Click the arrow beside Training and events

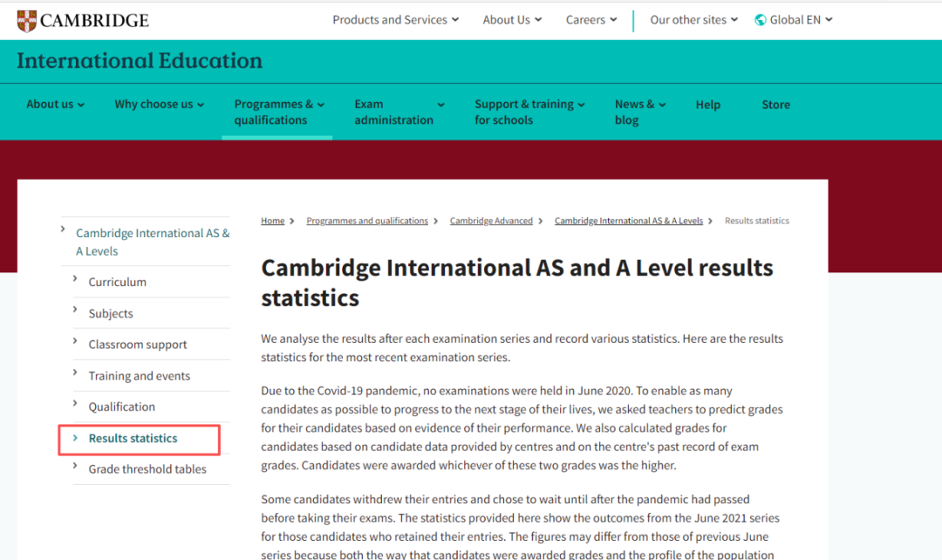pyautogui.click(x=75, y=373)
